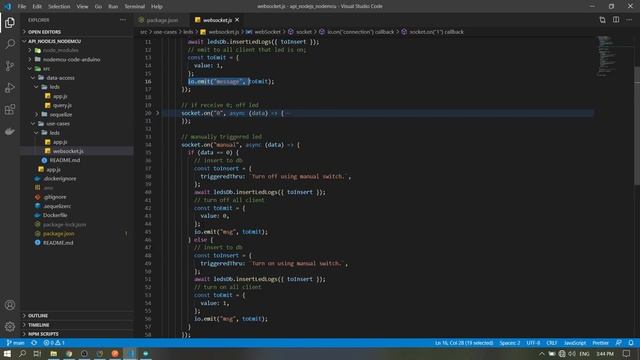Change file encoding via UTF-8
640x360 pixels.
tap(533, 343)
